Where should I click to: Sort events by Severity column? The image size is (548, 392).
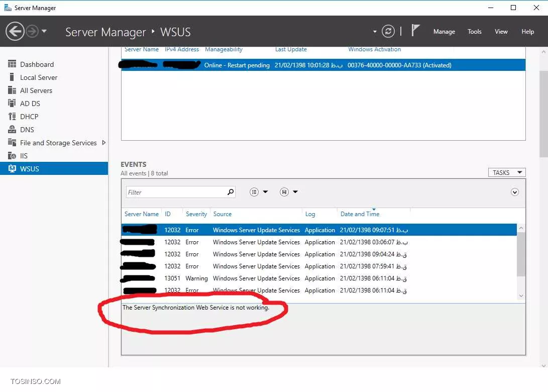pyautogui.click(x=196, y=214)
